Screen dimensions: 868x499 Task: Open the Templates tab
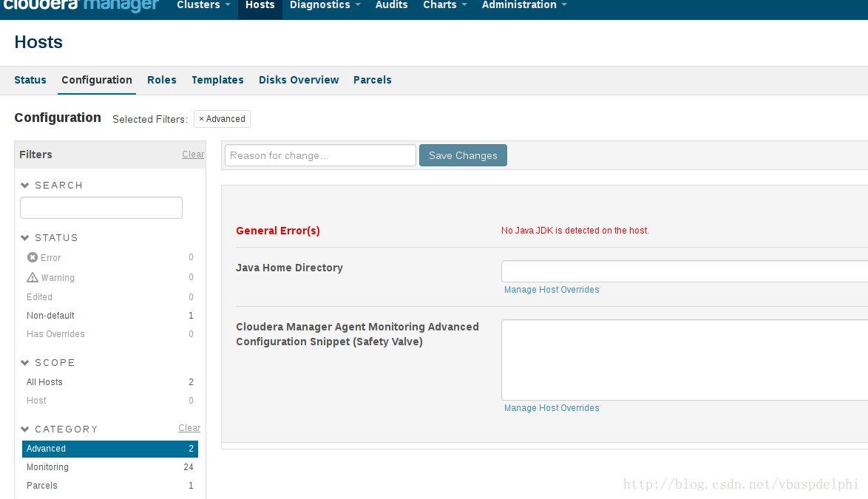(217, 81)
